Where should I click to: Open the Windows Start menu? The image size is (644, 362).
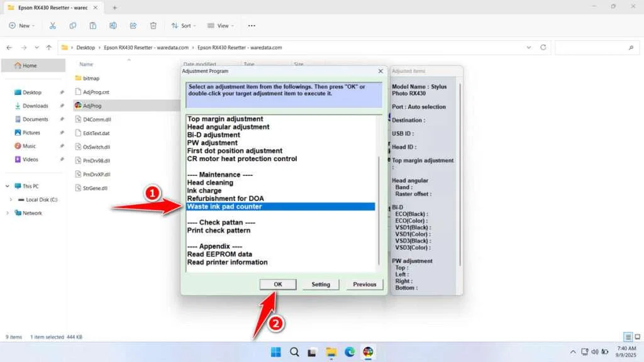pyautogui.click(x=275, y=351)
